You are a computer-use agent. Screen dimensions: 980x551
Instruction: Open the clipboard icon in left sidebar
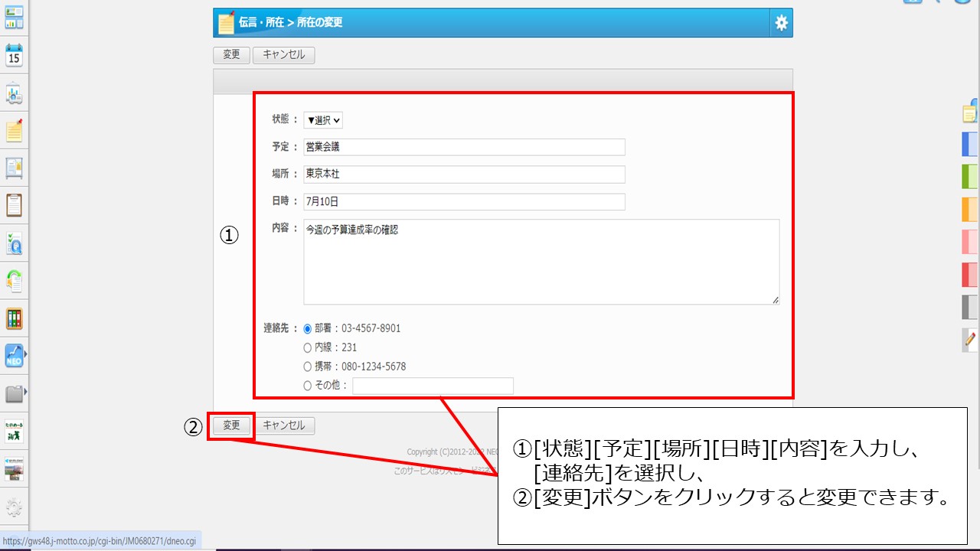tap(14, 205)
